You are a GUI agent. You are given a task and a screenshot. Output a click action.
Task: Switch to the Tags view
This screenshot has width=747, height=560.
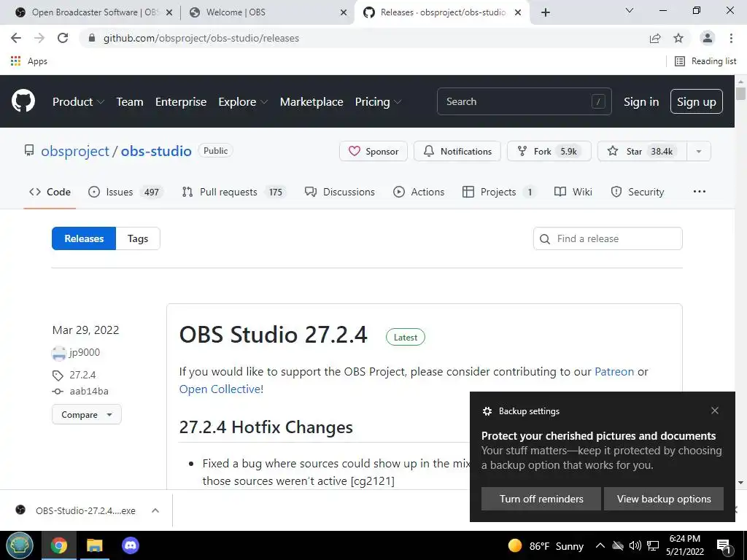click(x=138, y=238)
